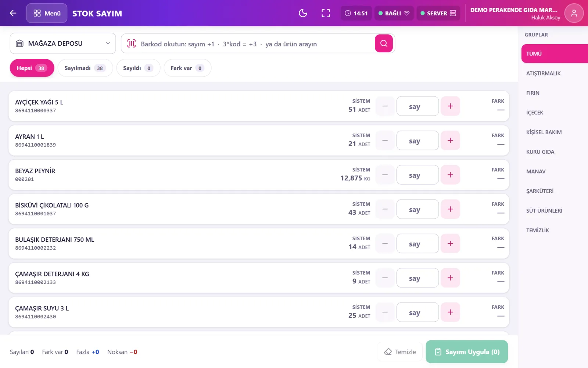Click the Temizle button
This screenshot has width=588, height=368.
(x=400, y=352)
